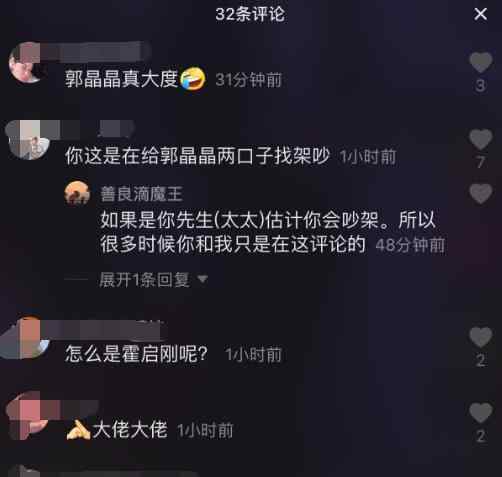Like the comment about 郭晶晶两口子找架吵
Screen dimensions: 502x477
[x=481, y=139]
